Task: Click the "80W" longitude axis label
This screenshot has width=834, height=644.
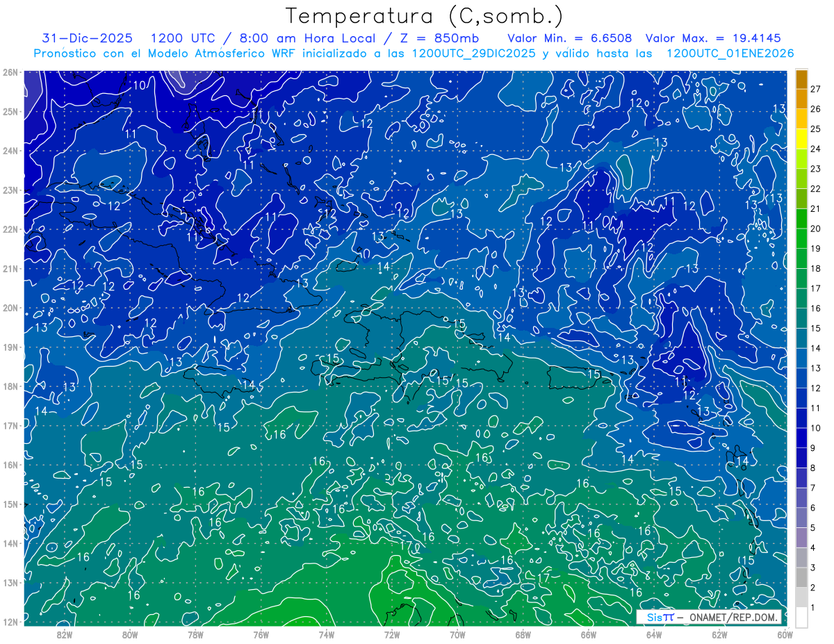Action: [x=129, y=634]
